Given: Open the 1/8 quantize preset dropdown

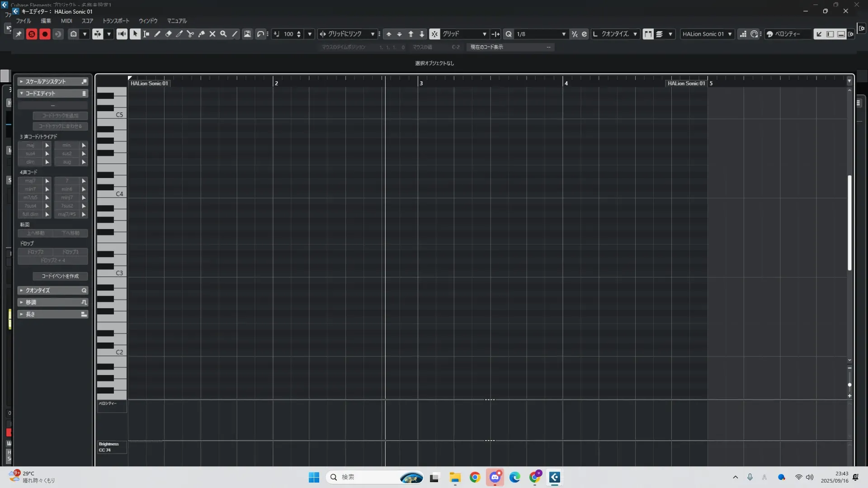Looking at the screenshot, I should (563, 34).
